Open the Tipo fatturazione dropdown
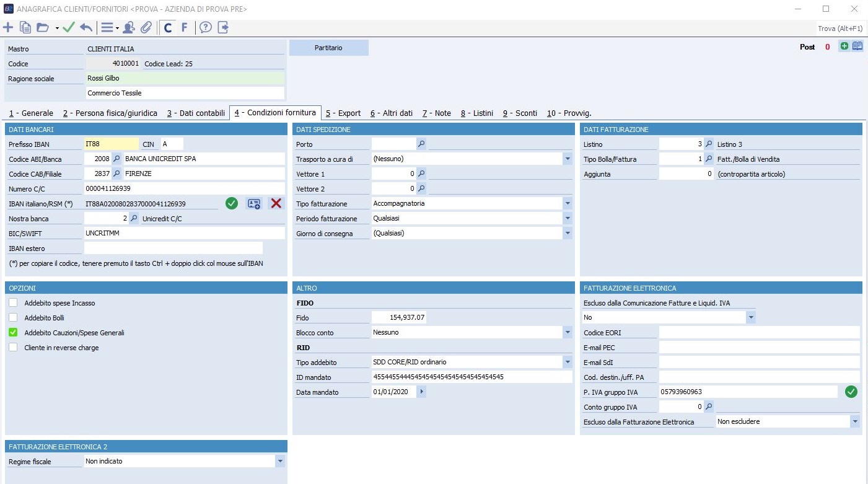This screenshot has height=484, width=868. point(568,203)
